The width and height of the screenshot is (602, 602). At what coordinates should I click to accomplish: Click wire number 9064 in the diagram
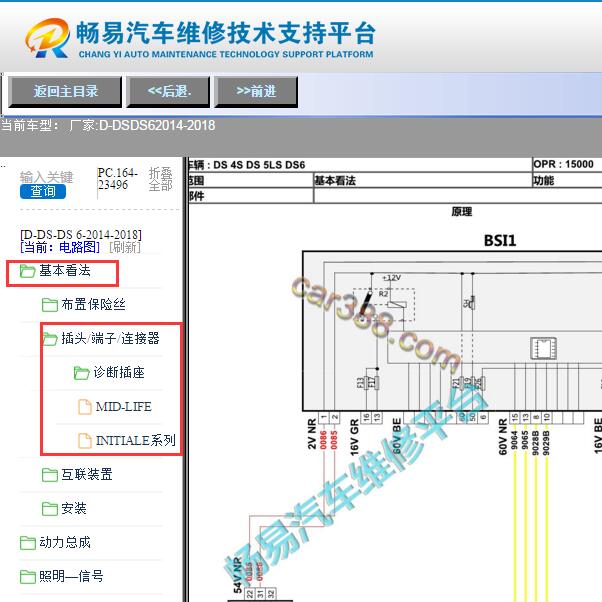(515, 440)
